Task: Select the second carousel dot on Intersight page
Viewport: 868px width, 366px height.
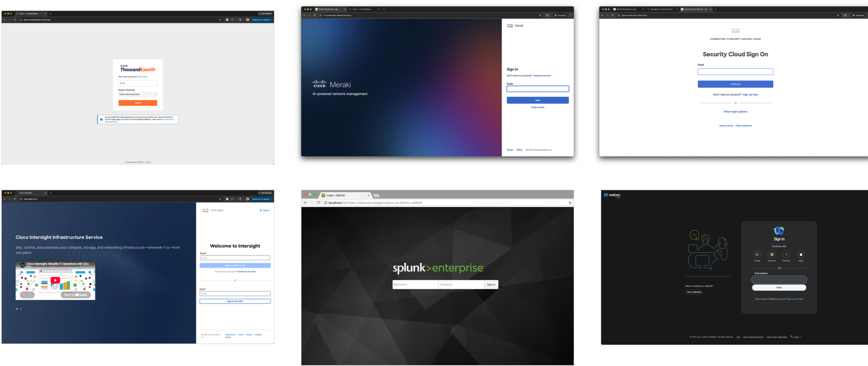Action: (x=21, y=309)
